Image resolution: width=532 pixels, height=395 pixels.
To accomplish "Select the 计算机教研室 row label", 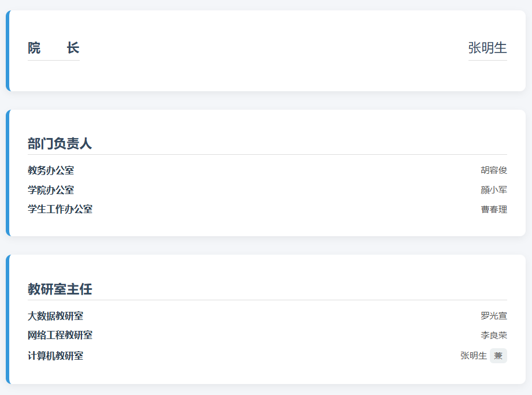I will coord(55,356).
